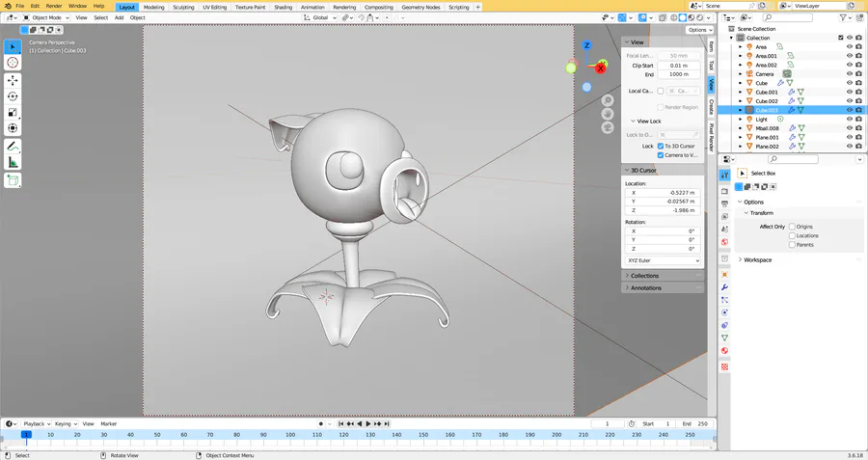868x460 pixels.
Task: Open XYZ Euler rotation mode dropdown
Action: pyautogui.click(x=664, y=260)
